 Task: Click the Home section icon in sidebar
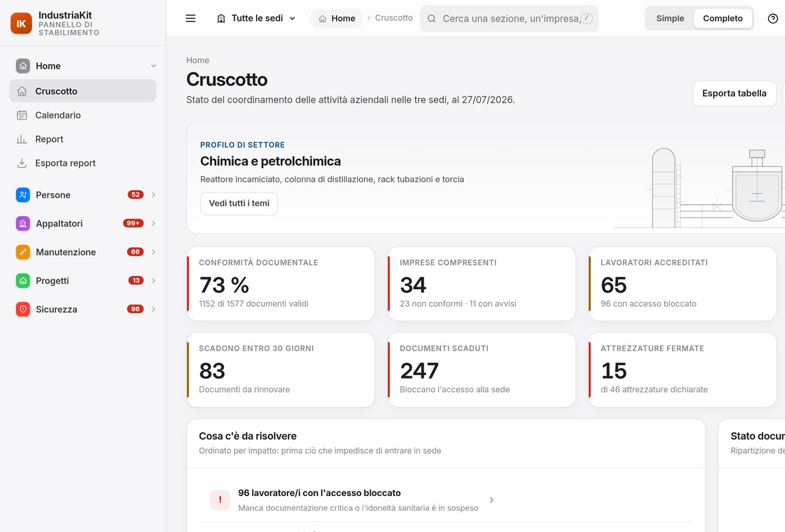23,66
